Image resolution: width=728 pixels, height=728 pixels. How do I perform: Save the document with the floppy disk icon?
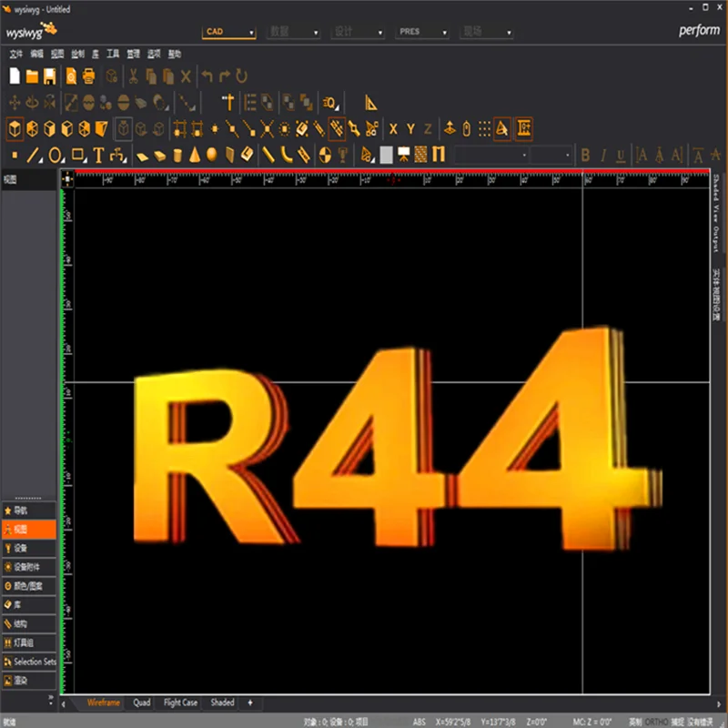[x=50, y=76]
